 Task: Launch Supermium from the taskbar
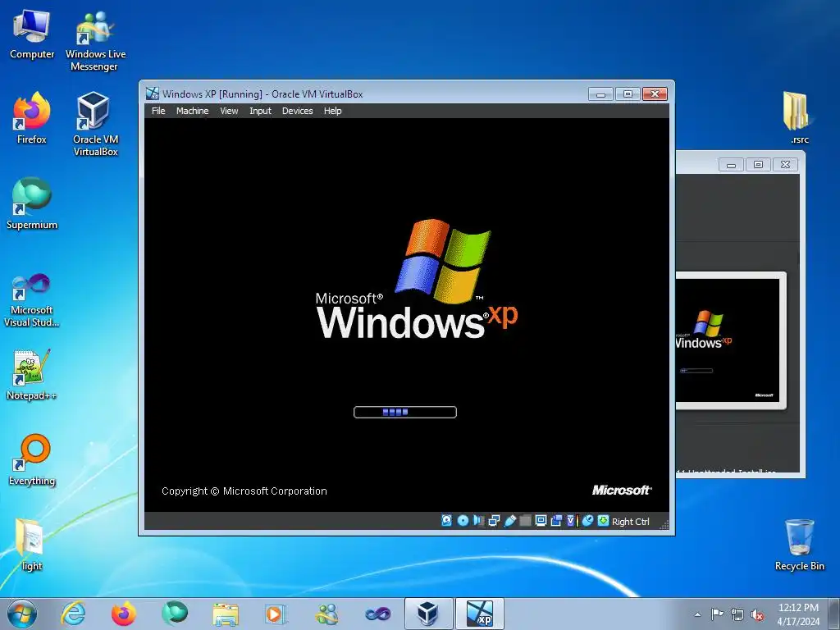[175, 614]
